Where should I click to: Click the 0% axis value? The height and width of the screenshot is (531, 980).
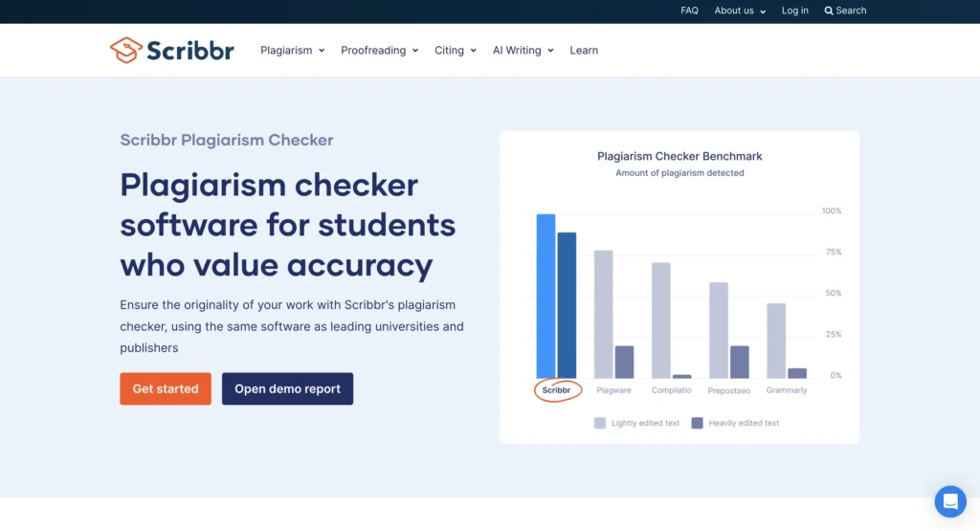(835, 375)
